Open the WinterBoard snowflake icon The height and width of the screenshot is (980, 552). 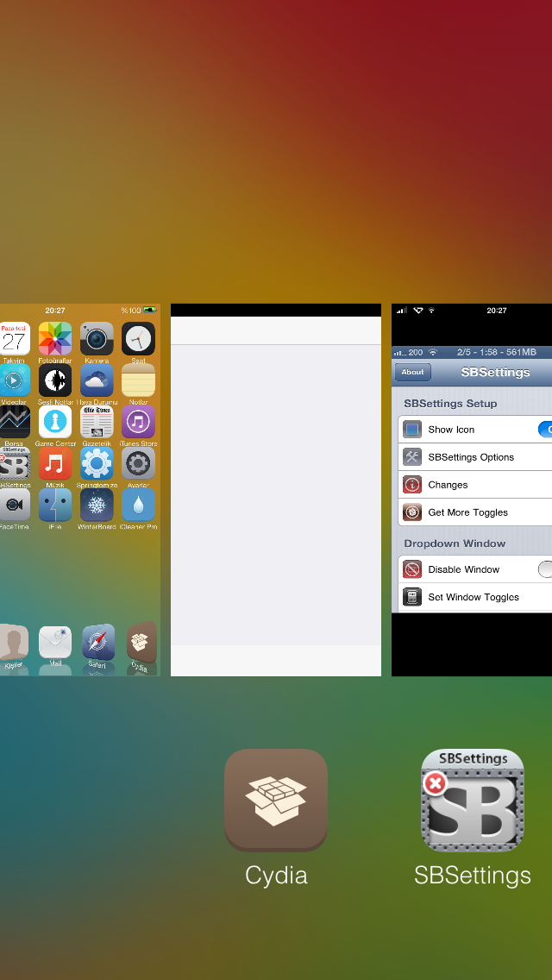click(97, 505)
